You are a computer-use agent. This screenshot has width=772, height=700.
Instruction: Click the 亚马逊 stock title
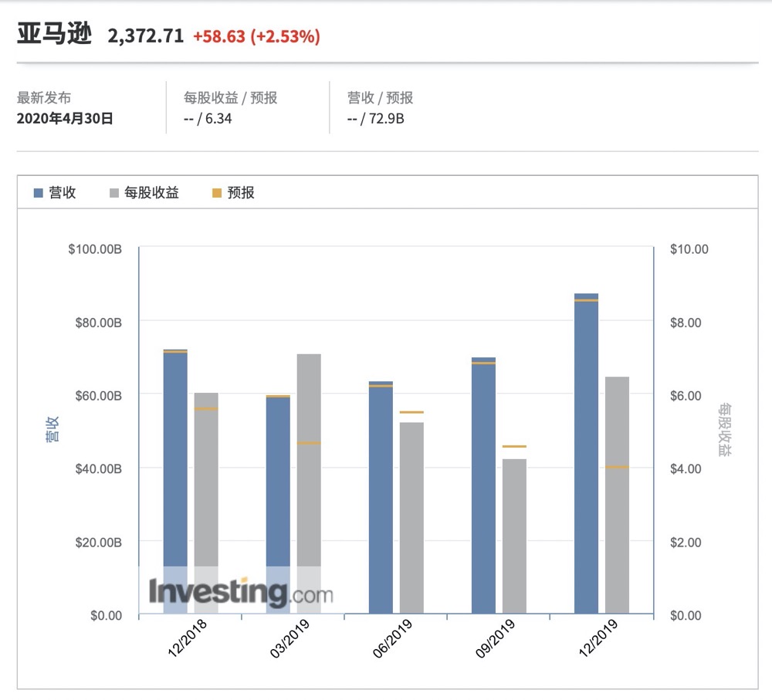[x=54, y=35]
